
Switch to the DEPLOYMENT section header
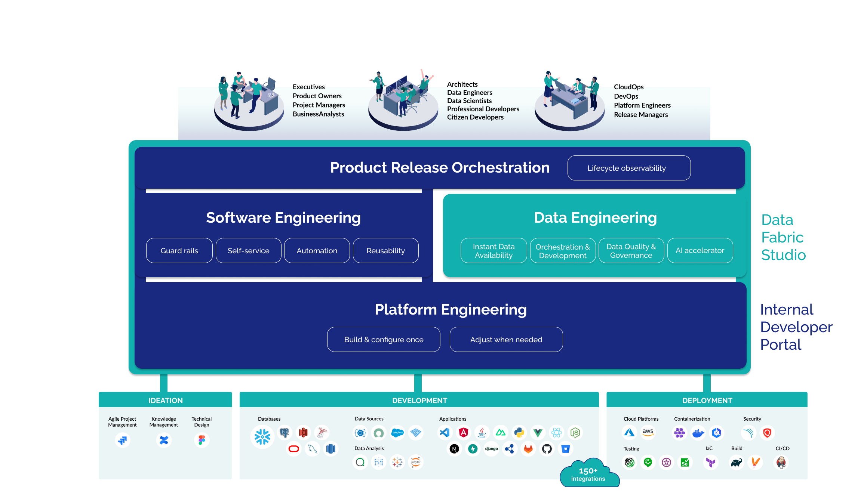(x=708, y=400)
